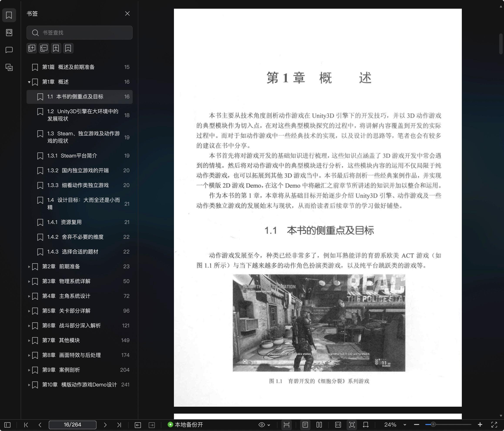504x431 pixels.
Task: Jump to the last page
Action: point(119,425)
